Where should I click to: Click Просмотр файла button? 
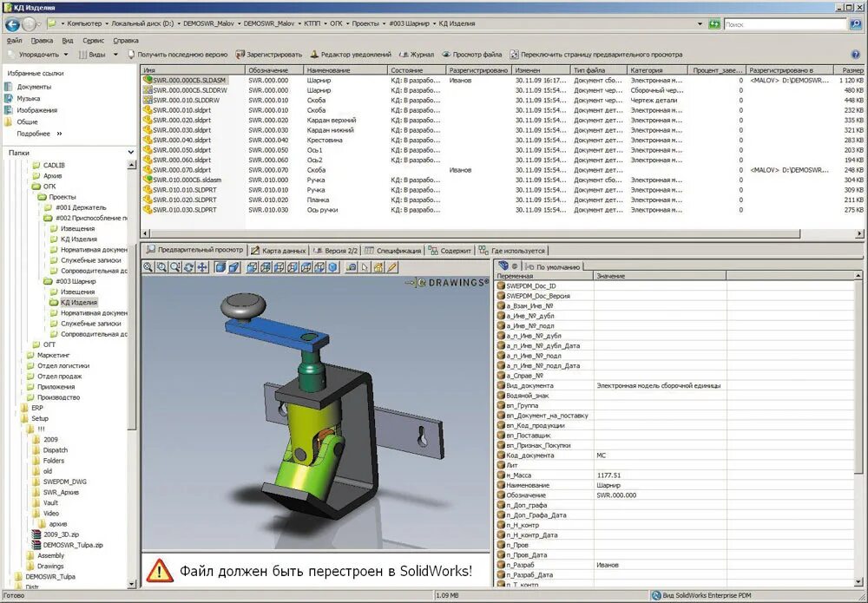click(x=472, y=54)
